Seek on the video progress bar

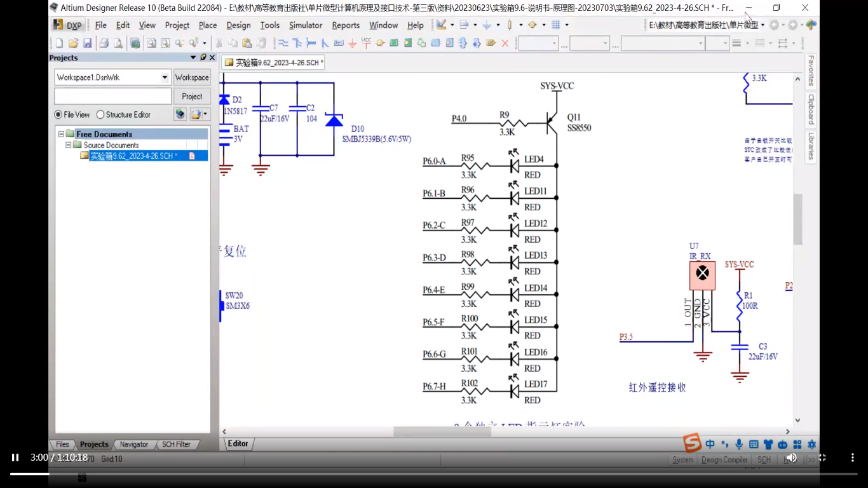click(x=434, y=474)
